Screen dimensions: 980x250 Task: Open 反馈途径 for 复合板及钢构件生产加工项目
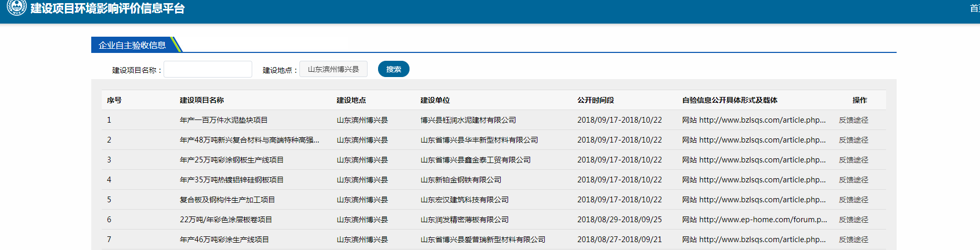(x=854, y=200)
